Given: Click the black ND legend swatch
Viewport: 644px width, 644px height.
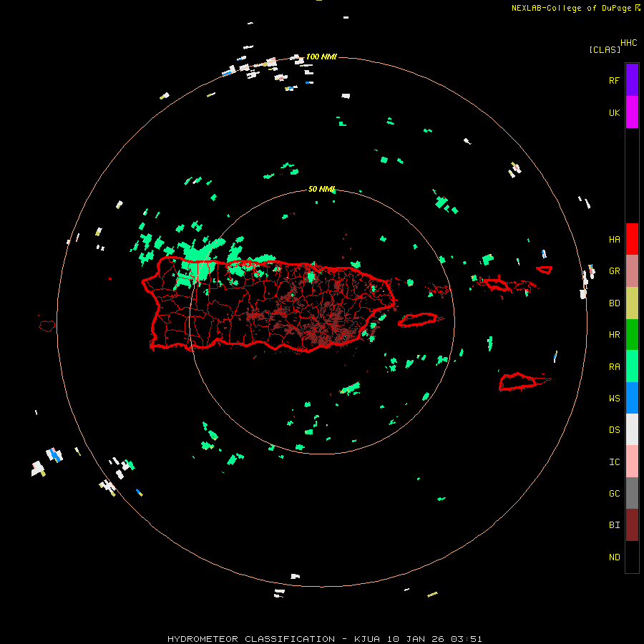Looking at the screenshot, I should point(632,557).
